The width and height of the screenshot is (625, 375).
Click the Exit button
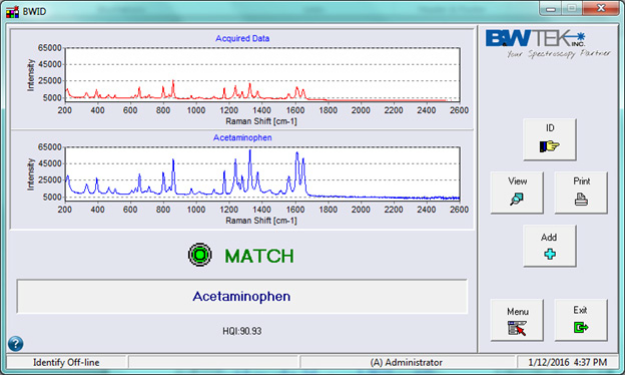point(581,320)
